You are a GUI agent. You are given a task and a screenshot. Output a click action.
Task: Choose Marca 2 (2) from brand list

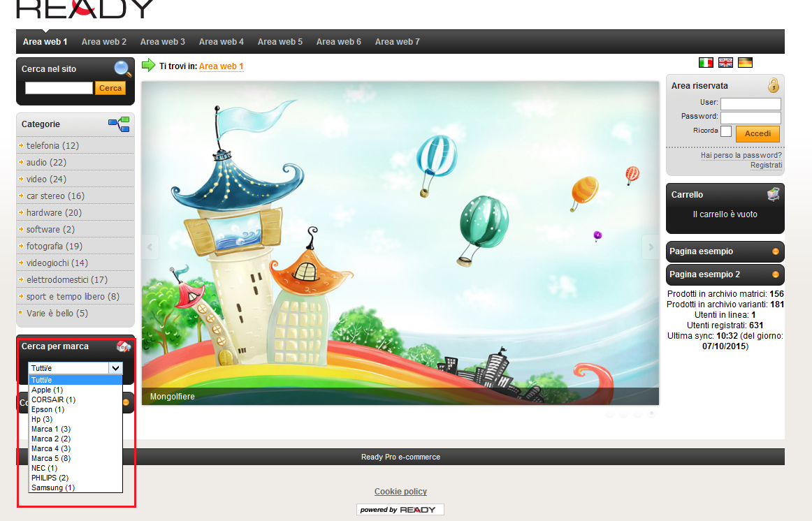(75, 439)
